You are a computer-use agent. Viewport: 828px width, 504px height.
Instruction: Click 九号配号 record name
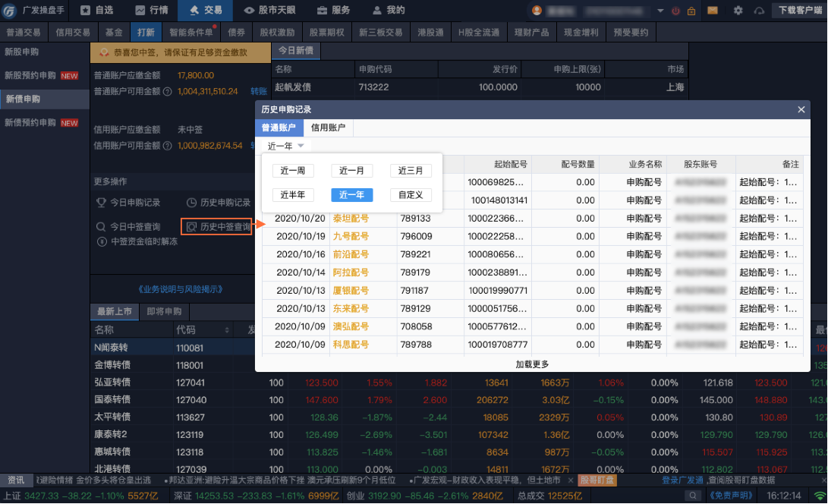[351, 236]
